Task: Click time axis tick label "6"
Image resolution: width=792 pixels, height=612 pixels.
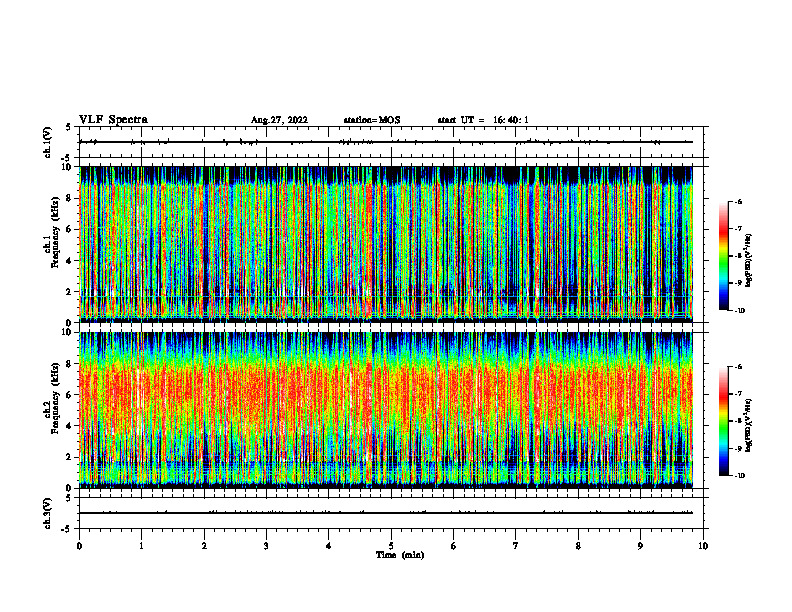Action: [454, 546]
